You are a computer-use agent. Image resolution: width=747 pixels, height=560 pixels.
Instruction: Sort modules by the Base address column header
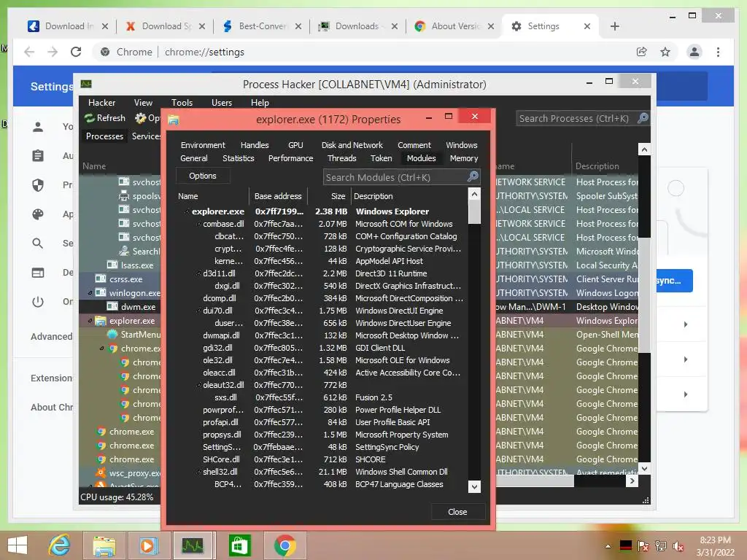[278, 196]
